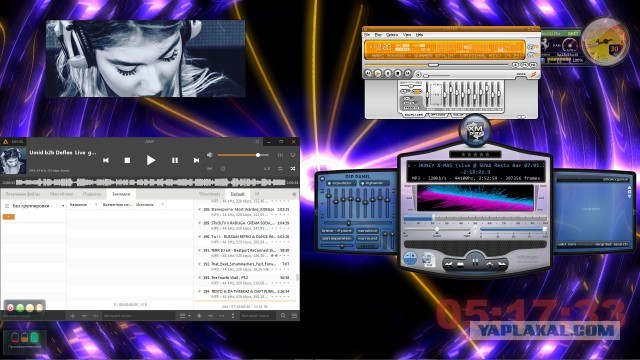This screenshot has width=640, height=360.
Task: Open playlist menu dropdown in AIMP bottom bar
Action: click(x=185, y=316)
